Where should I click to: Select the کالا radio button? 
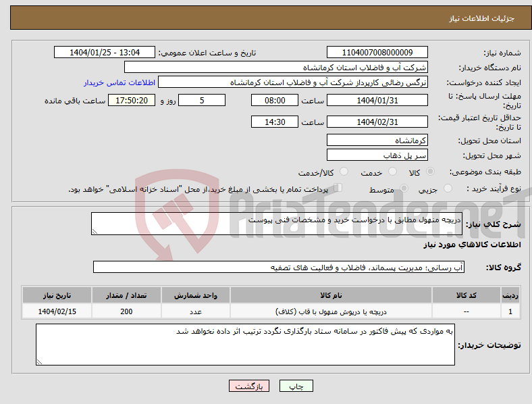point(430,172)
